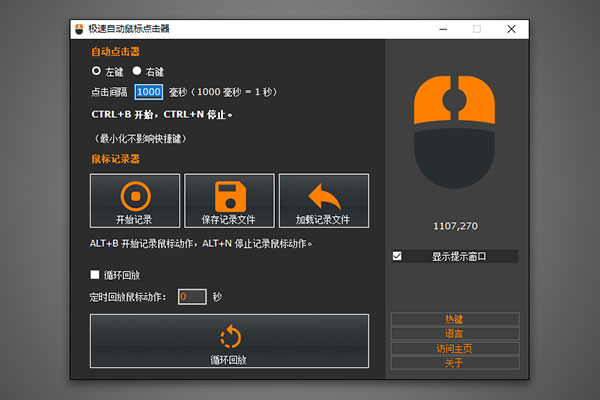Click the 访问主页 homepage link
The image size is (600, 400).
click(454, 348)
